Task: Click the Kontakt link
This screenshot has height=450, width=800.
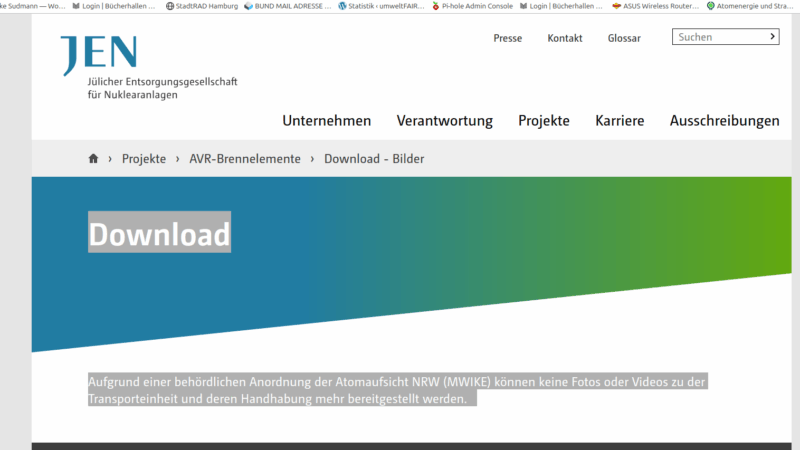Action: pyautogui.click(x=564, y=38)
